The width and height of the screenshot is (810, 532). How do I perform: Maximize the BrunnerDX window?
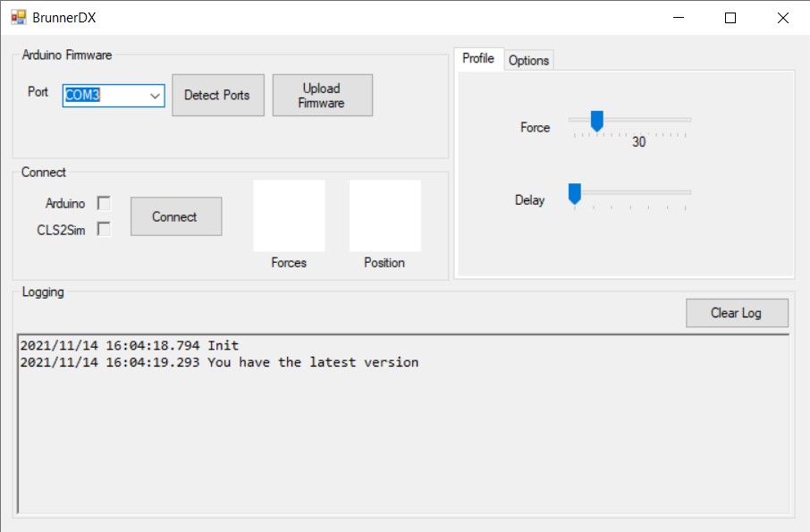coord(730,18)
